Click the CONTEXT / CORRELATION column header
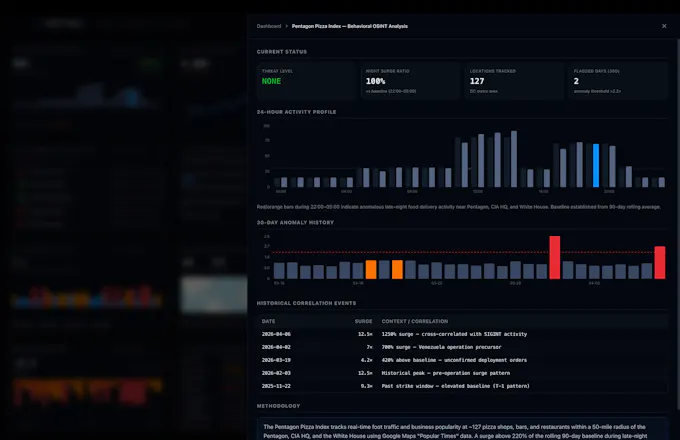 tap(415, 321)
